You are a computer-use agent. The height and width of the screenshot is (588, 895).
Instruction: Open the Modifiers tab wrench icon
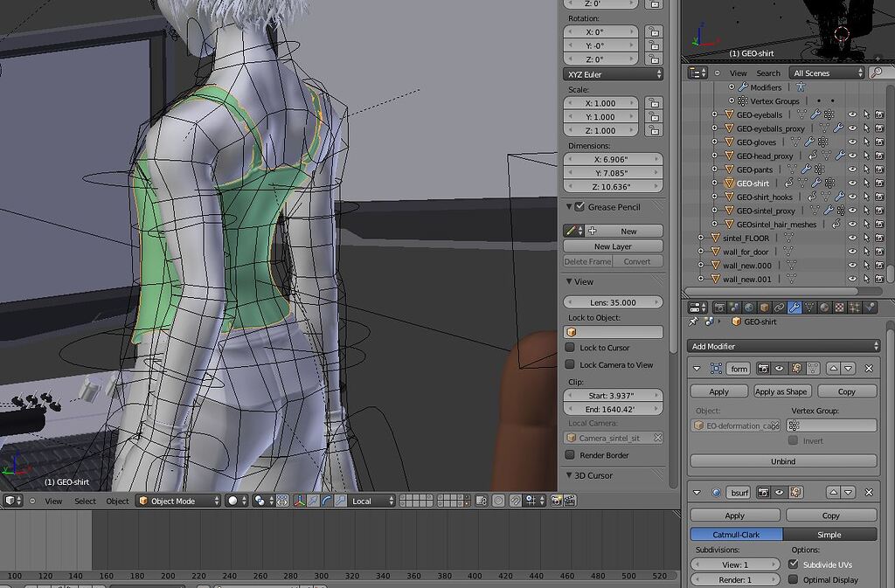pos(794,308)
